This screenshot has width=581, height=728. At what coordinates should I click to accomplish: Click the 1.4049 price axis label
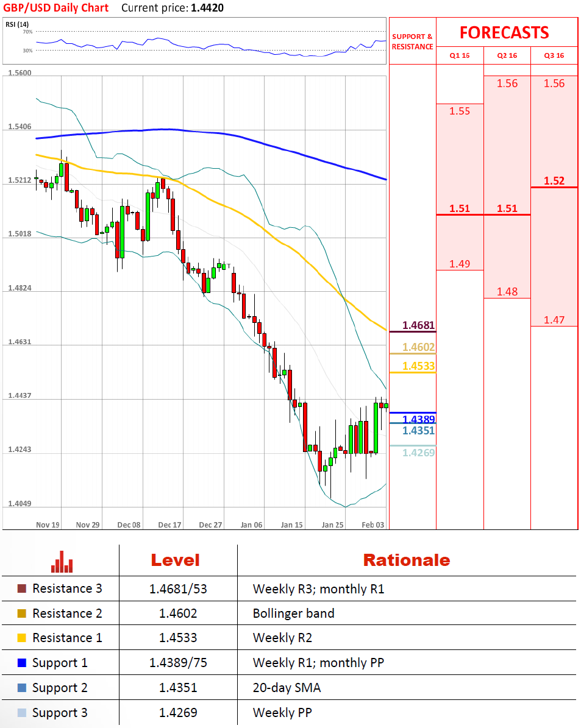tap(20, 504)
